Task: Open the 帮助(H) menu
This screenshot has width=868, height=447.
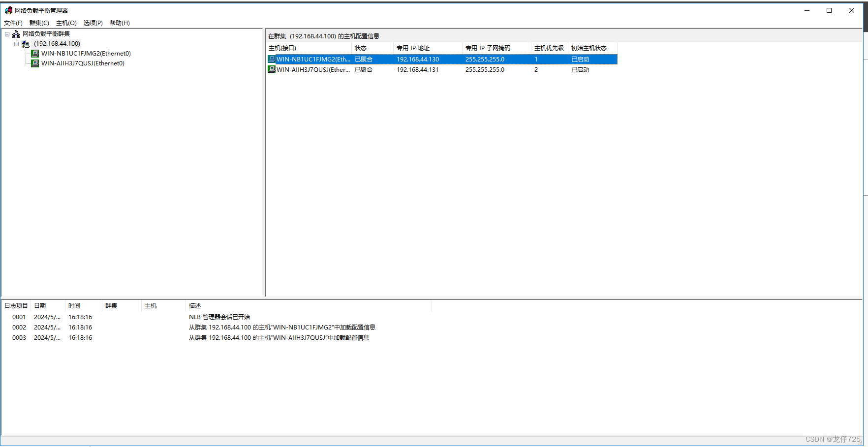Action: (x=120, y=23)
